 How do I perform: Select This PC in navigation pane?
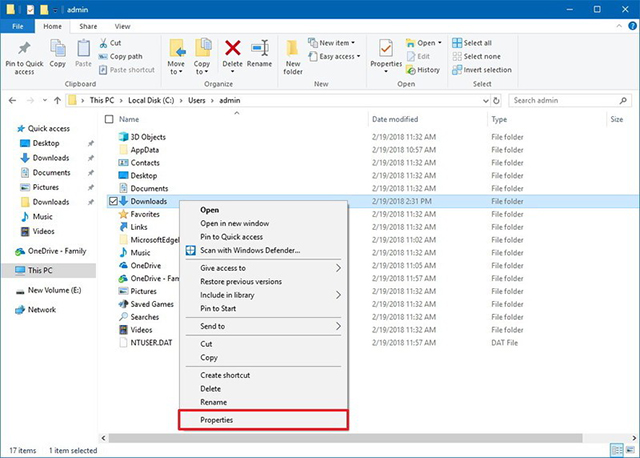[x=49, y=270]
